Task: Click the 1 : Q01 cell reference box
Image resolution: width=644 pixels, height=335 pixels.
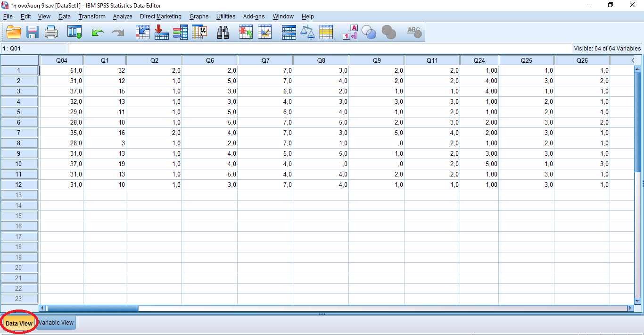Action: tap(34, 48)
